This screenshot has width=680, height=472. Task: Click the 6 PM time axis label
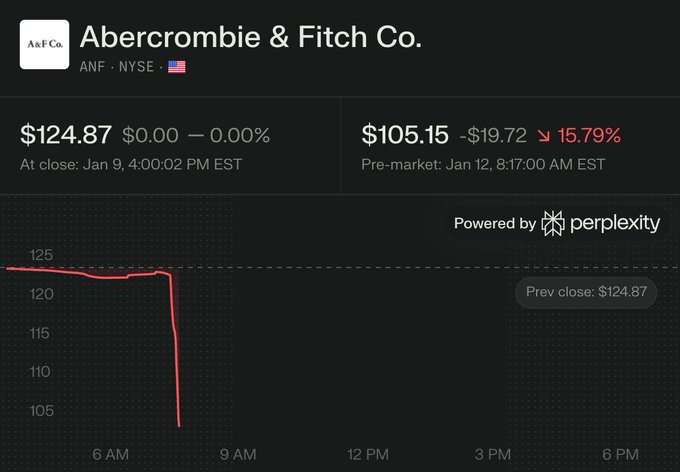620,454
